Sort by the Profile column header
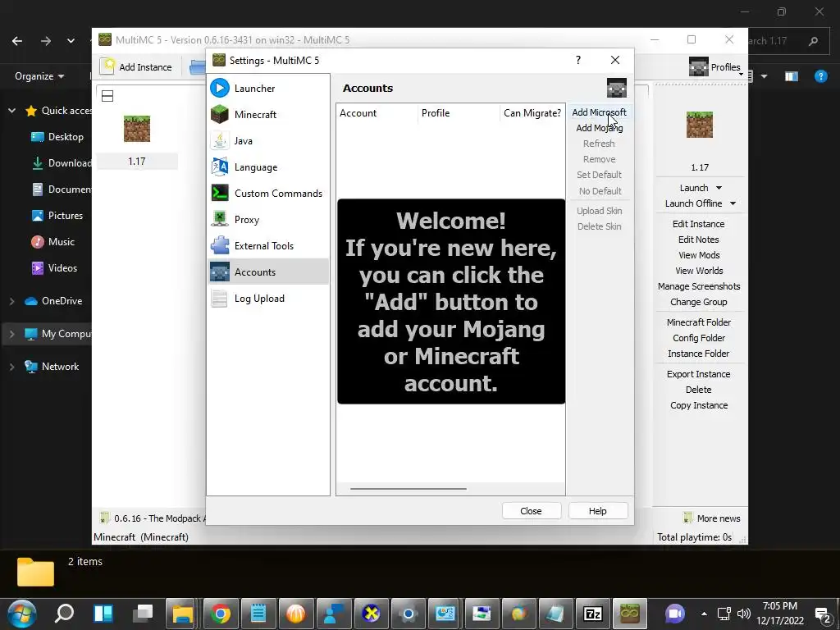This screenshot has width=840, height=630. click(459, 113)
